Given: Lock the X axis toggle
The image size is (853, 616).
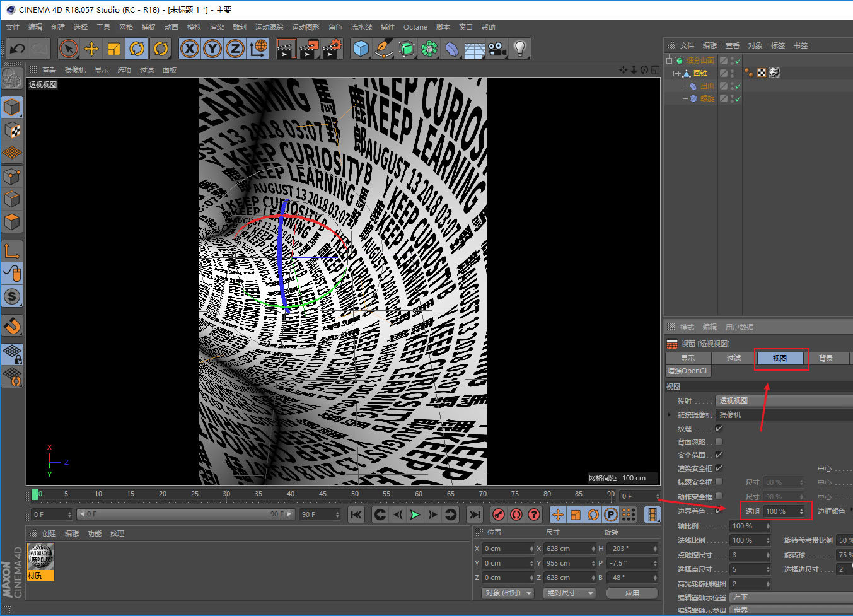Looking at the screenshot, I should pos(190,49).
